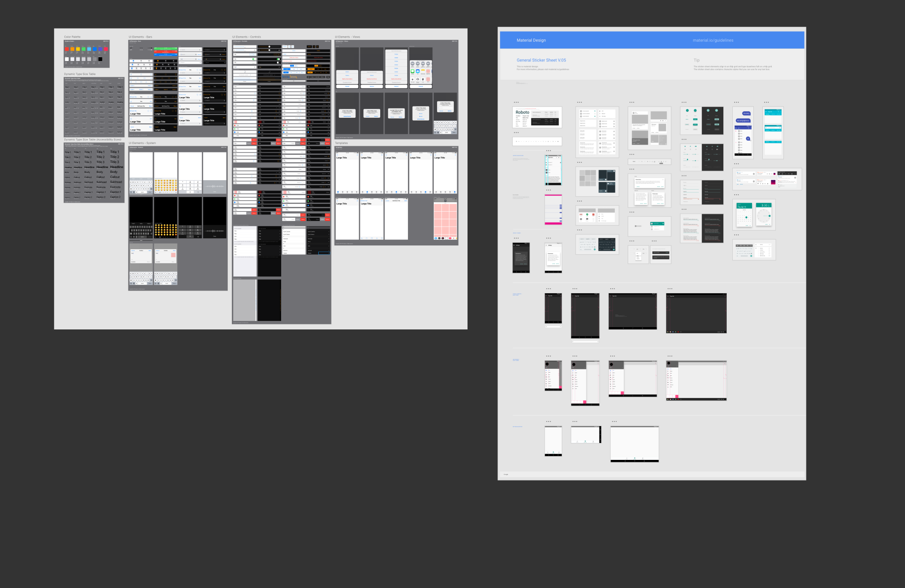Open the material.io/guidelines link in blue header
The width and height of the screenshot is (905, 588).
713,40
